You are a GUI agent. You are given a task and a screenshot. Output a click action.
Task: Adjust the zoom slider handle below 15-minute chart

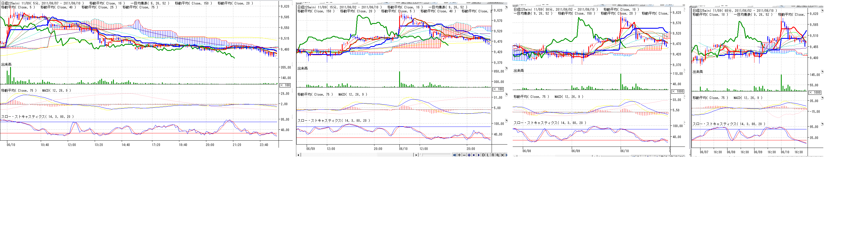[422, 155]
